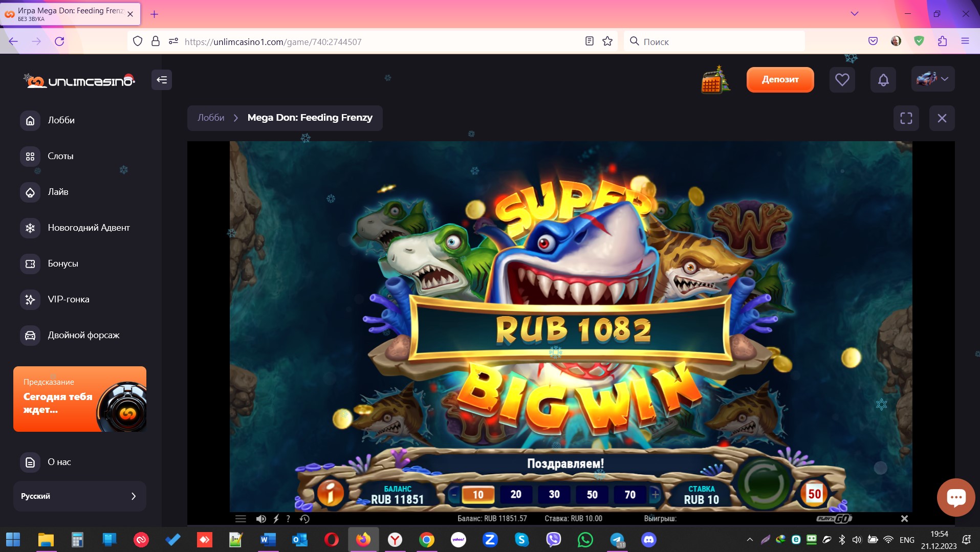This screenshot has height=552, width=980.
Task: Select the 20 bet amount
Action: pyautogui.click(x=516, y=494)
